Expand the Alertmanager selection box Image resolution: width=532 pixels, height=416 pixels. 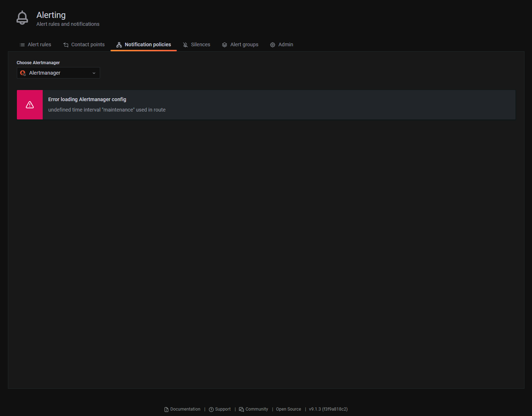click(x=58, y=73)
